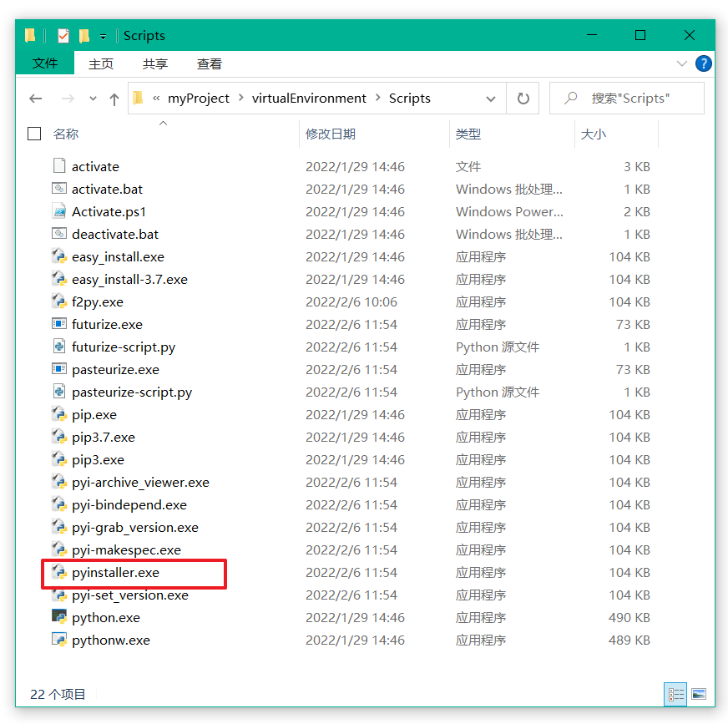Screen dimensions: 728x724
Task: Click the Scripts breadcrumb segment
Action: 409,99
